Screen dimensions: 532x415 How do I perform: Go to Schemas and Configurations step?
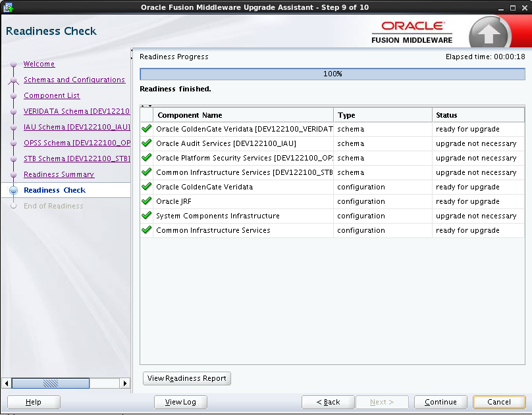pyautogui.click(x=74, y=80)
